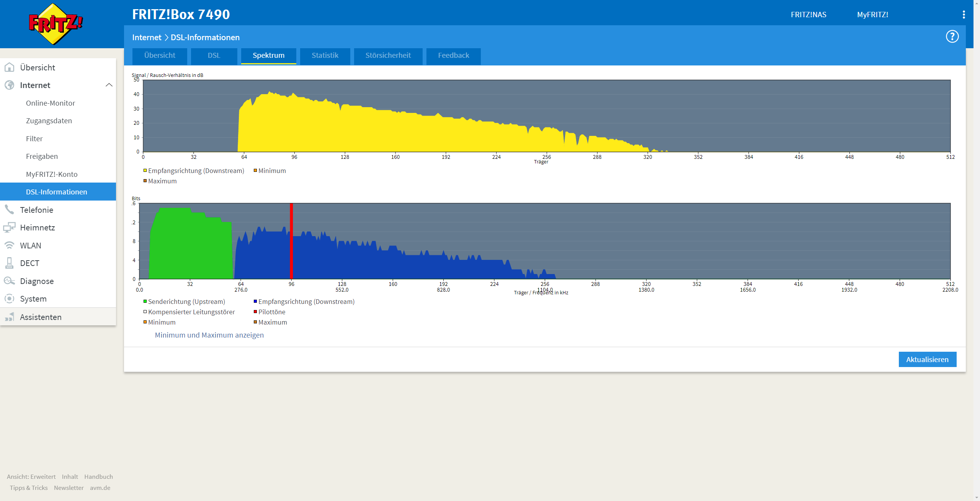Open the help question mark icon
The height and width of the screenshot is (501, 980).
click(952, 37)
